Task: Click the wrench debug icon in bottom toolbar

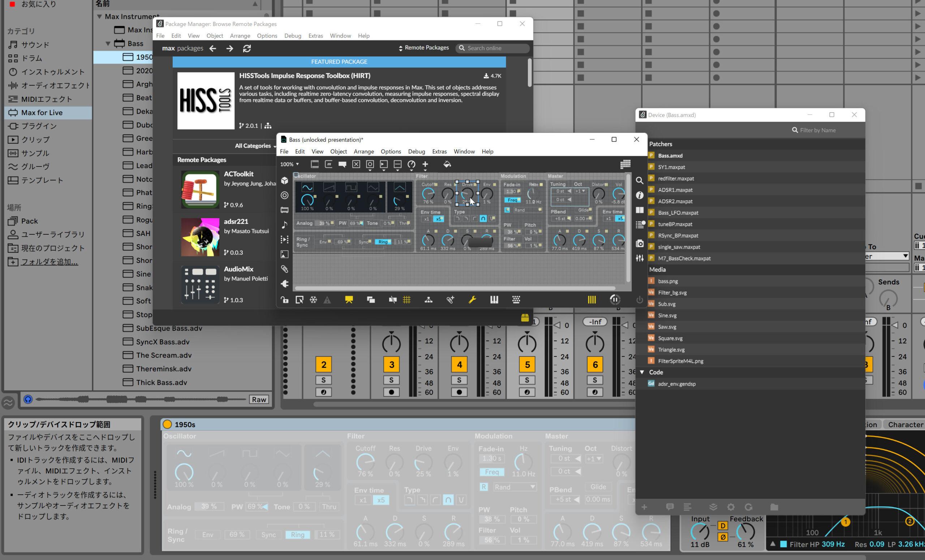Action: (x=472, y=300)
